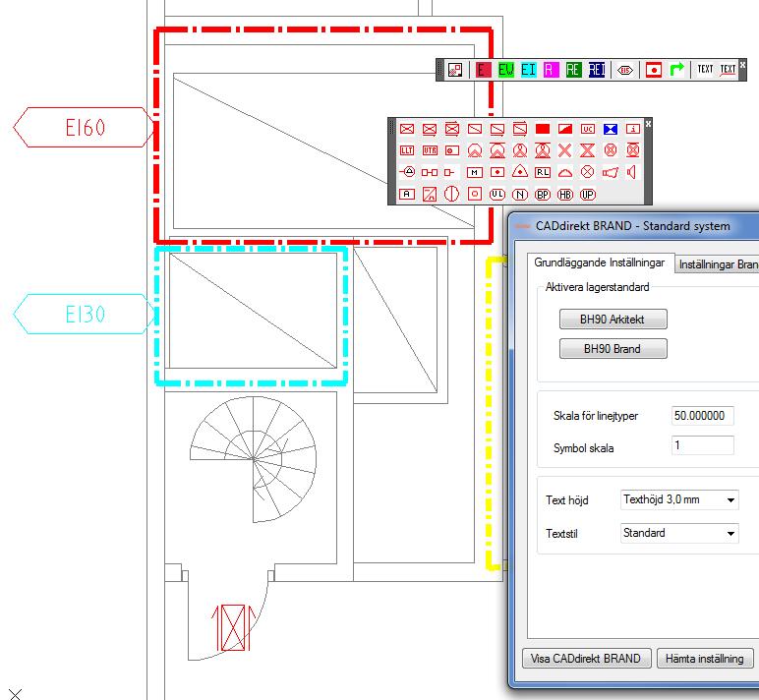Open the Textstil dropdown
The height and width of the screenshot is (700, 759).
(679, 533)
